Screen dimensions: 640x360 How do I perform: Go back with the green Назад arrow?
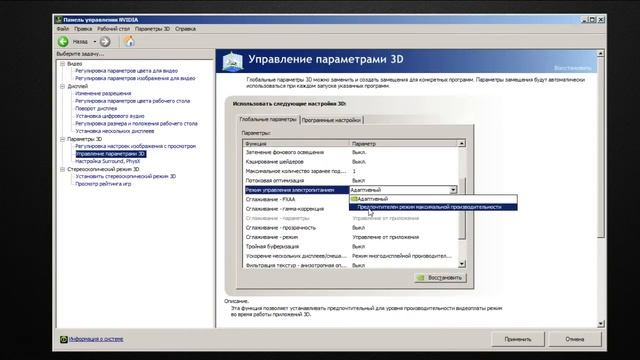[63, 41]
